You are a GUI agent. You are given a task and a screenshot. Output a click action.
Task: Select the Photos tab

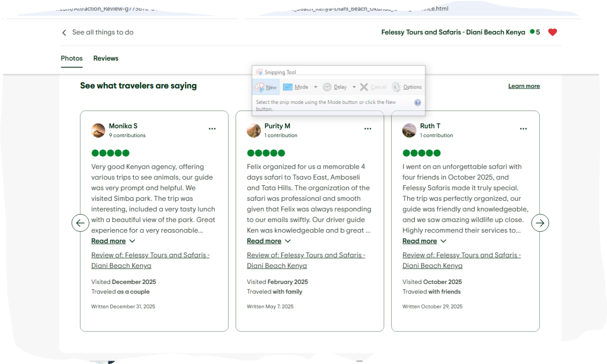[x=71, y=58]
